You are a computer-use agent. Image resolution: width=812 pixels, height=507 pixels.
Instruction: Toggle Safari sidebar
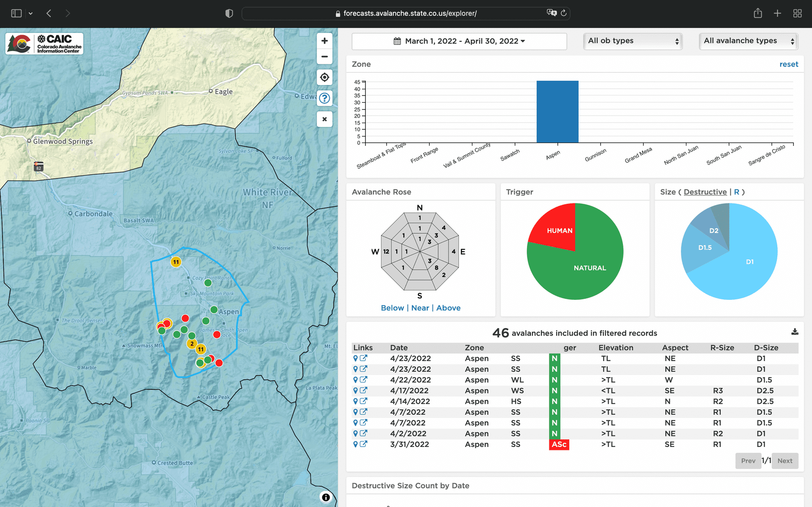[x=16, y=14]
